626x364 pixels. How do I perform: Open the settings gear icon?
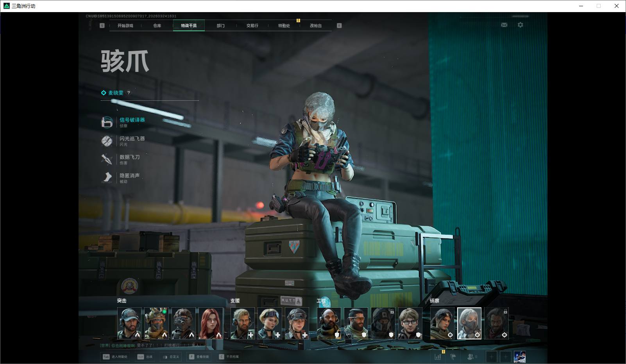[x=520, y=25]
